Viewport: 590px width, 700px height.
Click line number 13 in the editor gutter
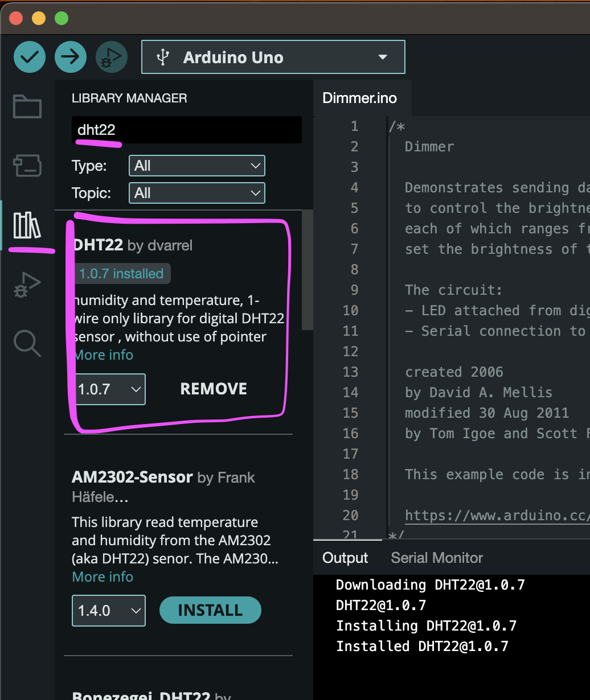tap(351, 372)
